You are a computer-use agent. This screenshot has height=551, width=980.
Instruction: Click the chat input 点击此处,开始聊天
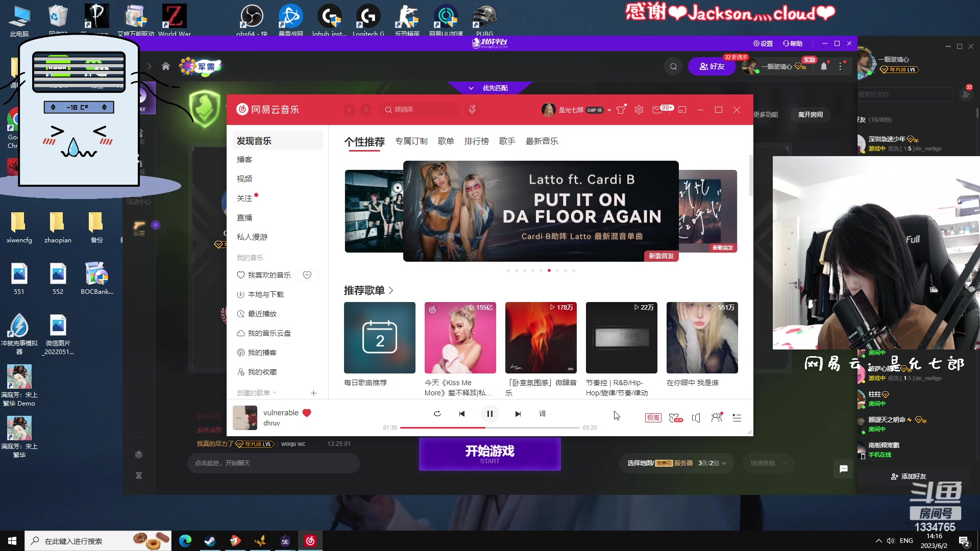273,463
